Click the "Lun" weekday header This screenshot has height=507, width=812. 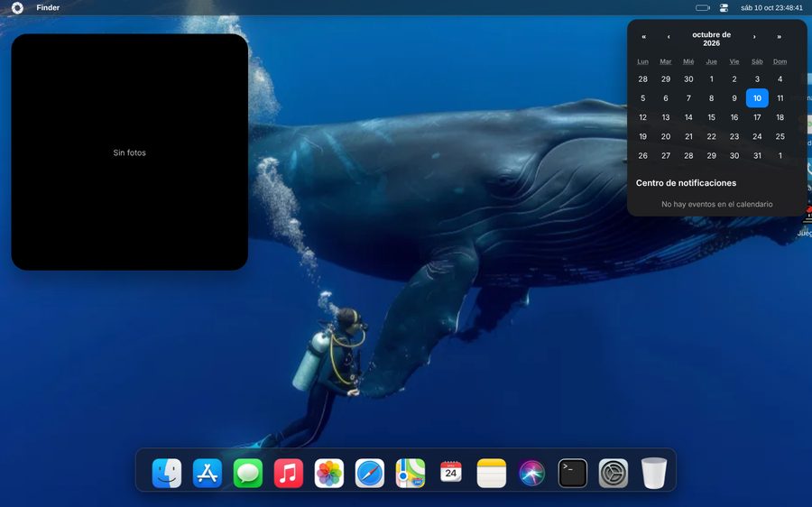(x=642, y=61)
